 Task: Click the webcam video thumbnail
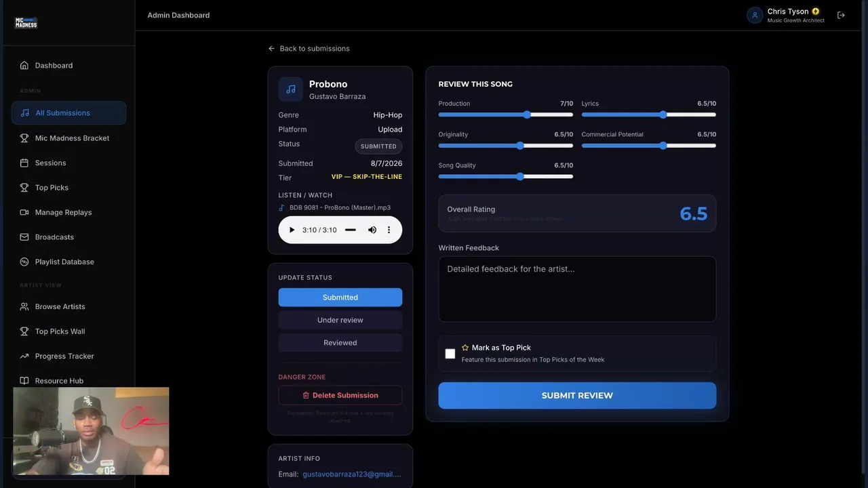click(91, 431)
